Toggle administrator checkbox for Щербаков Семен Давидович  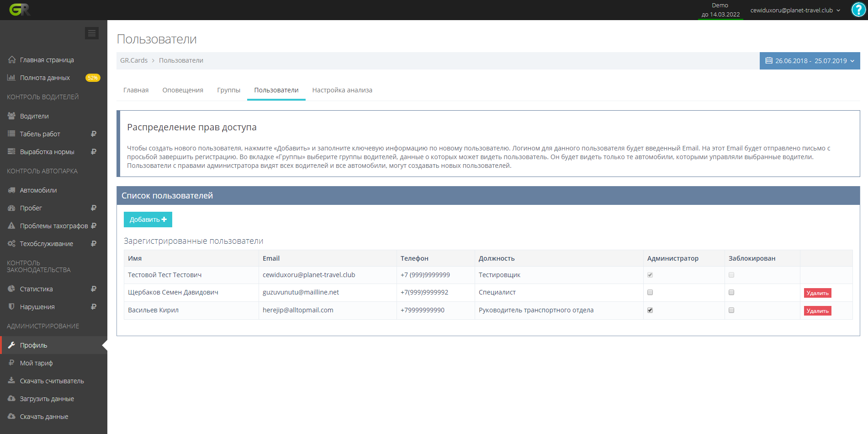(650, 292)
